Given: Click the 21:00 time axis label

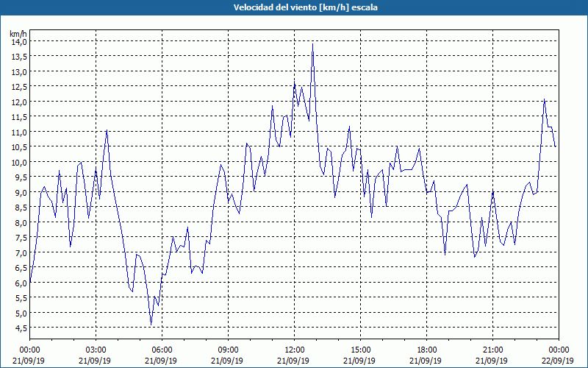Looking at the screenshot, I should point(492,350).
